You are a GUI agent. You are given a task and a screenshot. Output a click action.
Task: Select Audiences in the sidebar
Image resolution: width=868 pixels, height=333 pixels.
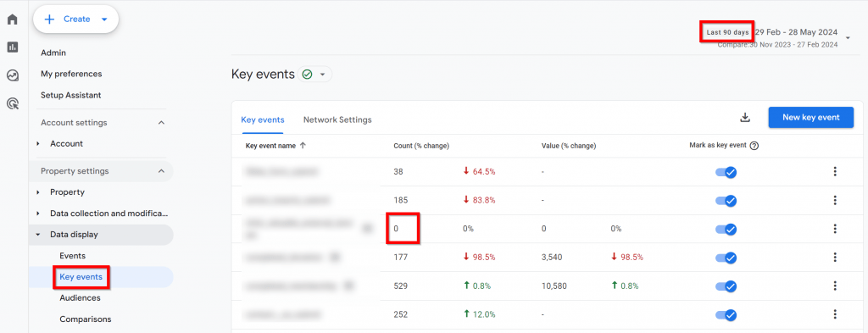pyautogui.click(x=80, y=297)
